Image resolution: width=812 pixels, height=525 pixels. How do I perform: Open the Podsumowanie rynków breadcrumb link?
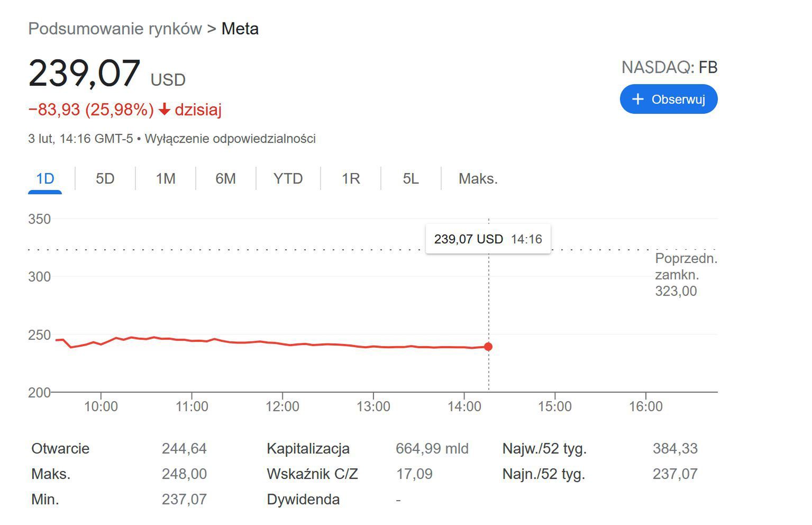pos(115,29)
